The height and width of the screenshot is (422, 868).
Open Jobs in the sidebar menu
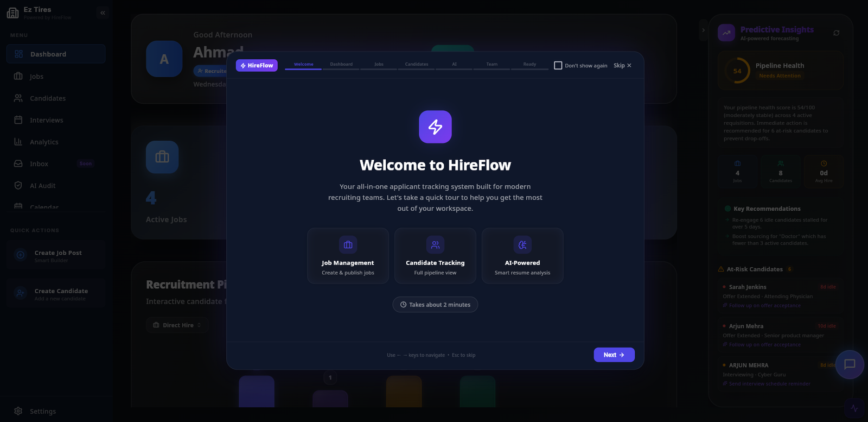pyautogui.click(x=56, y=76)
